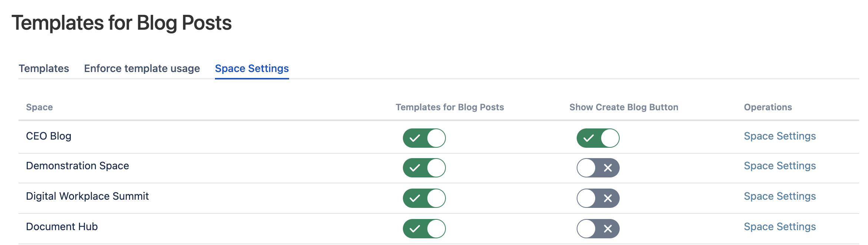Image resolution: width=868 pixels, height=245 pixels.
Task: Click the Document Hub space name
Action: tap(62, 227)
